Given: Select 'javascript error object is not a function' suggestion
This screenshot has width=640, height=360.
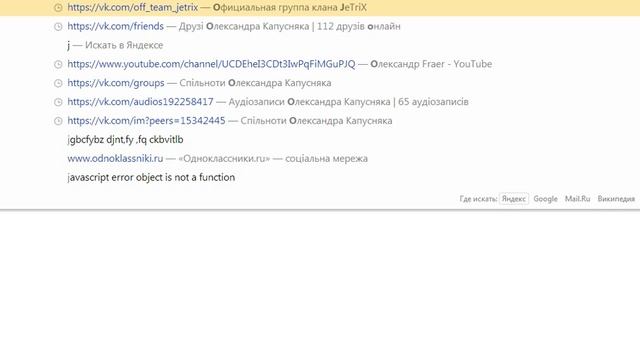Looking at the screenshot, I should (x=320, y=177).
